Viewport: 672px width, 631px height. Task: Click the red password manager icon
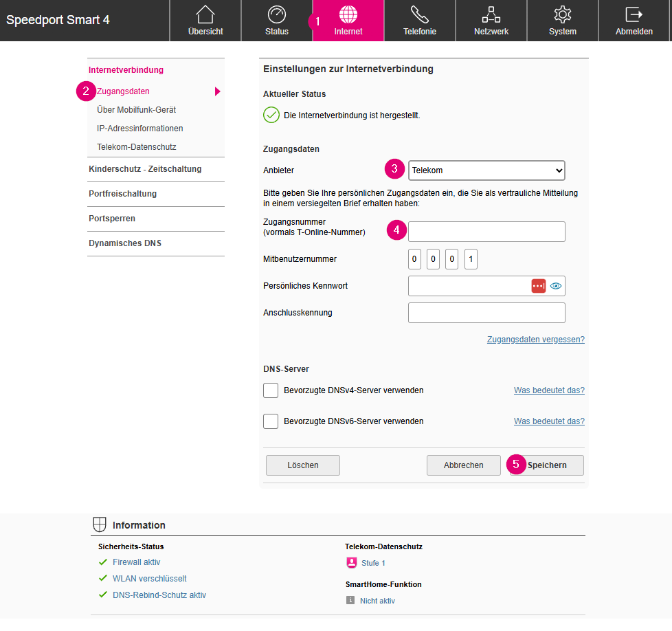[538, 286]
